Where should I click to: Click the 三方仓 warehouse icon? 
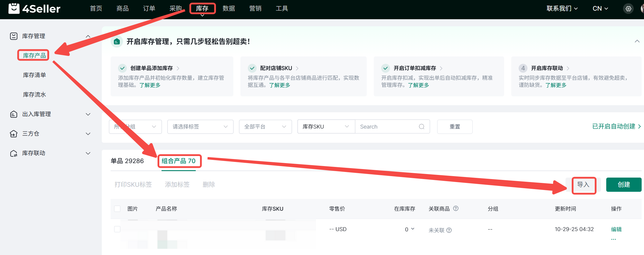pos(14,134)
